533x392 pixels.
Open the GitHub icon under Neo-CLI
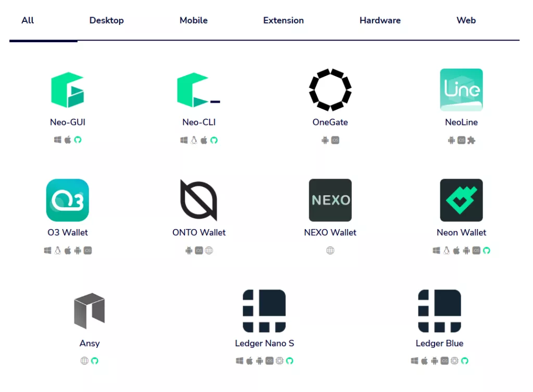tap(214, 140)
